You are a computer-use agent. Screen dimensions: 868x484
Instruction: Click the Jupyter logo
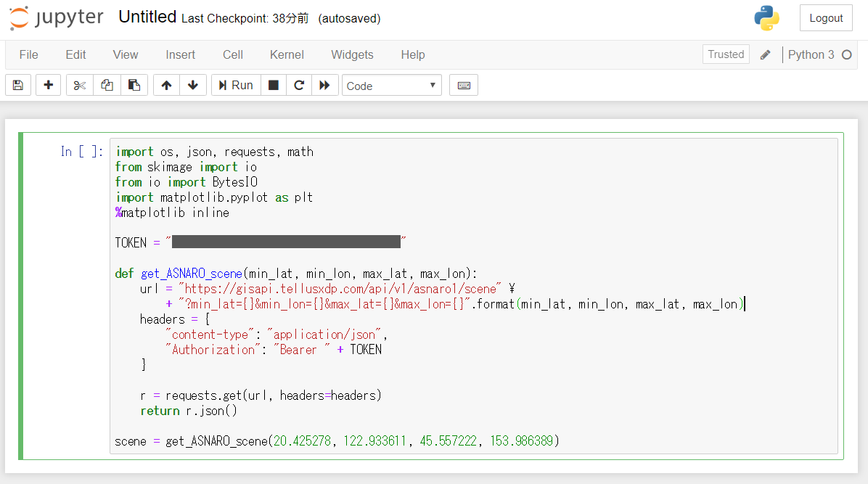57,17
